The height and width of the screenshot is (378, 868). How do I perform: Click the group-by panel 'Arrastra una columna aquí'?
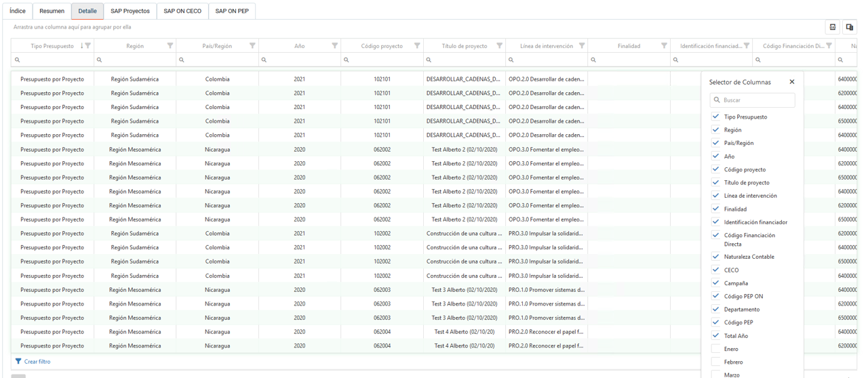(x=73, y=27)
